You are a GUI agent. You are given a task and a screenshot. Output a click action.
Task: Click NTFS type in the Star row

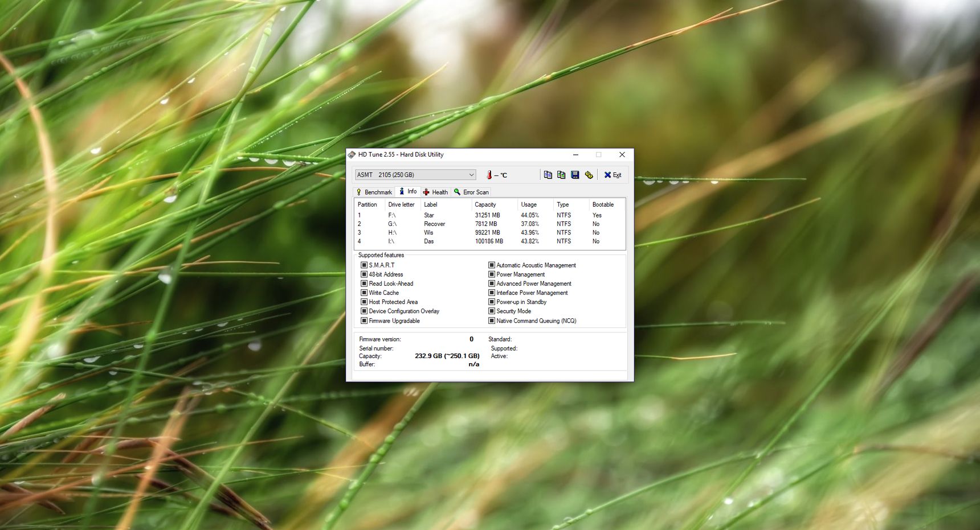pos(564,215)
